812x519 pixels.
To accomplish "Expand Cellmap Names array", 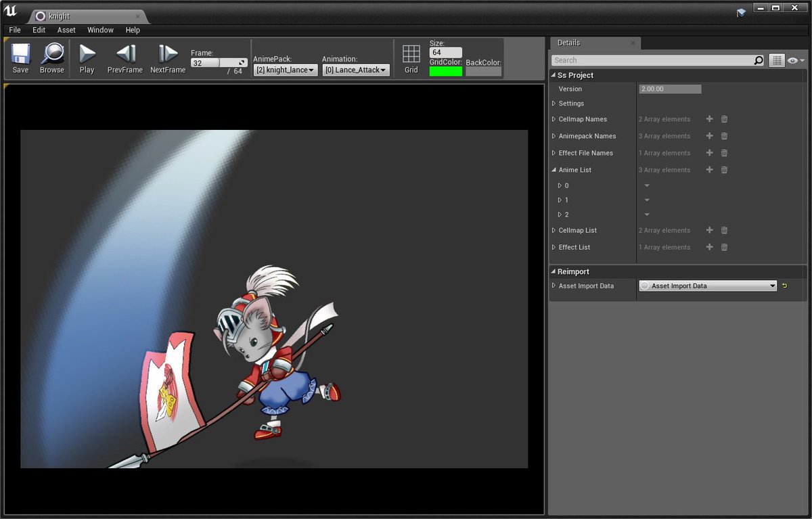I will tap(554, 119).
